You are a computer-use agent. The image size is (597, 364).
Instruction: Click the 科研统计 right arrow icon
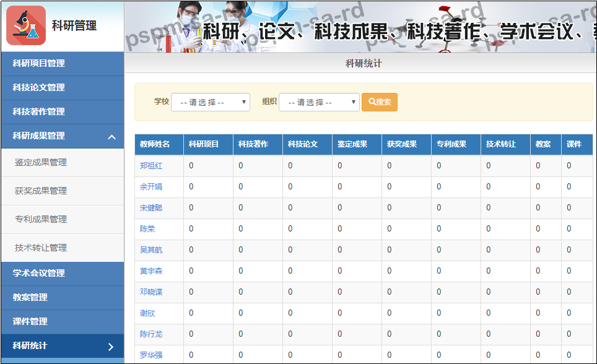point(111,346)
